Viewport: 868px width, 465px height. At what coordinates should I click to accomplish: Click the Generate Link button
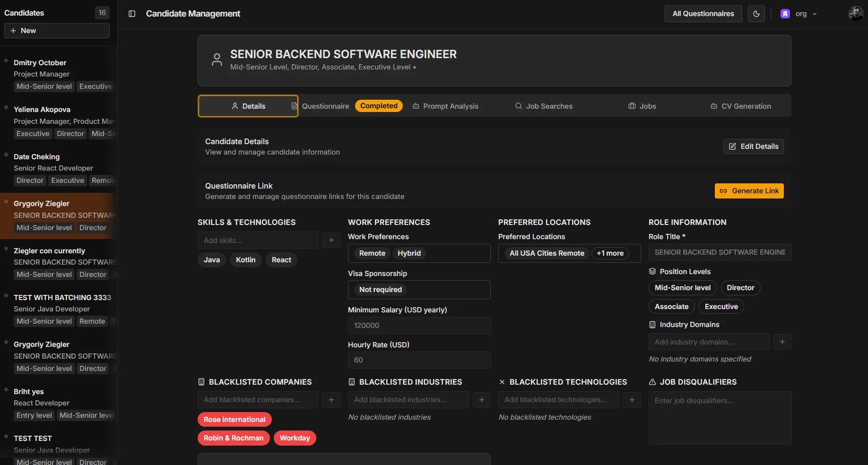tap(749, 191)
